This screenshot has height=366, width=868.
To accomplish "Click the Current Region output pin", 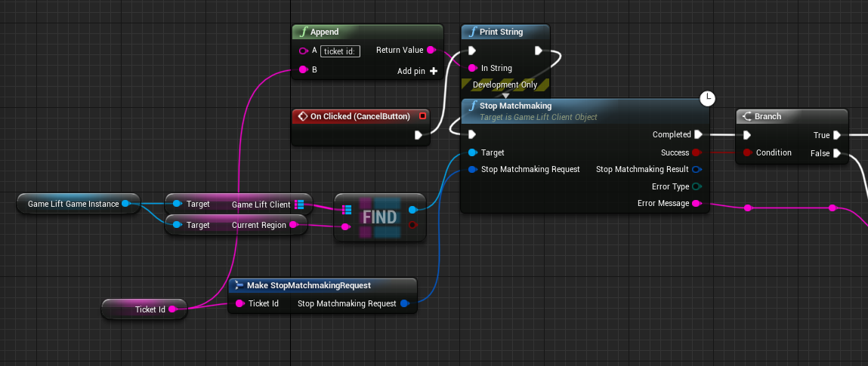I will click(293, 225).
